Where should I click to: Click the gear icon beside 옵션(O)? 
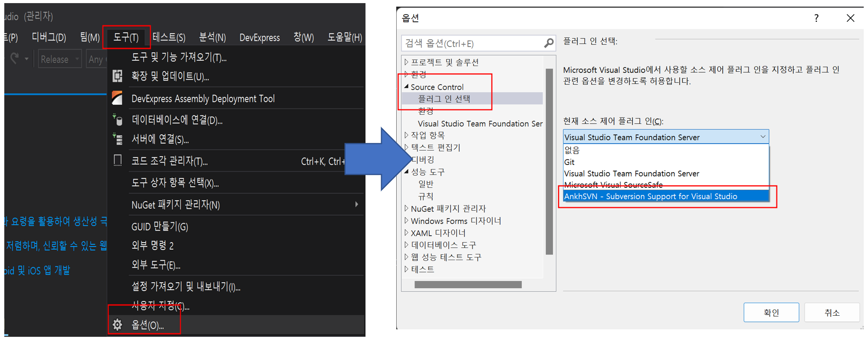pos(118,325)
